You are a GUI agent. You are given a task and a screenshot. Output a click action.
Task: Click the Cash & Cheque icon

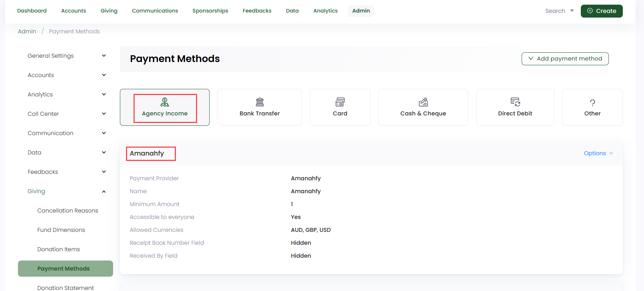423,102
